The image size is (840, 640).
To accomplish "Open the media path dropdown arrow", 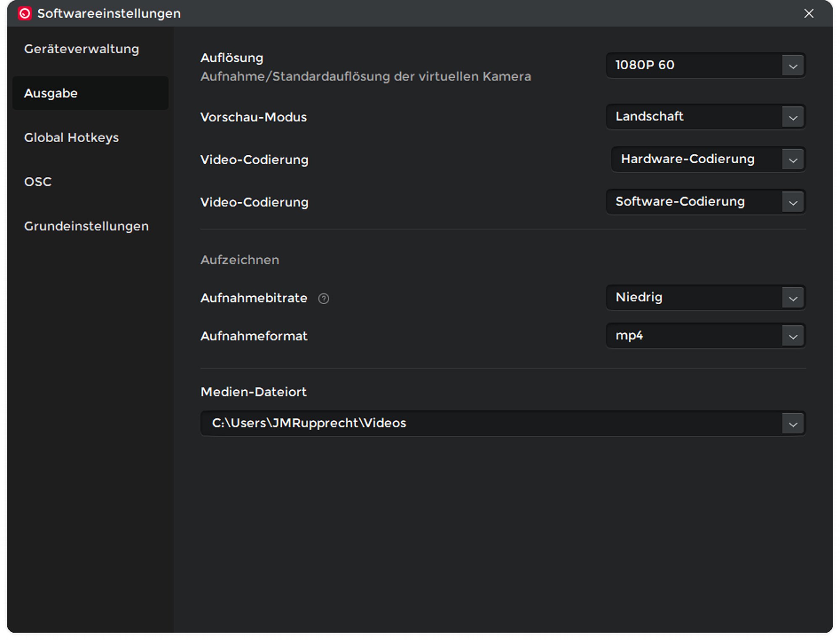I will point(793,424).
